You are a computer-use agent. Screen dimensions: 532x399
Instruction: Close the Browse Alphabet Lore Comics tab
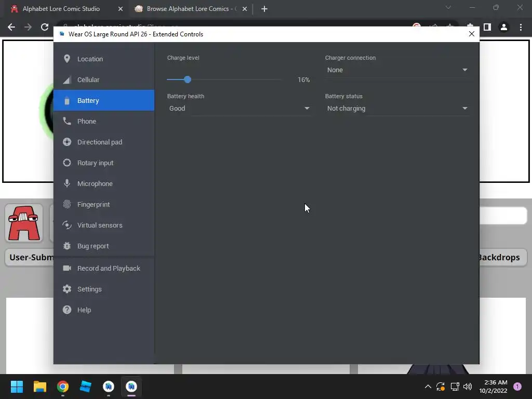[x=245, y=9]
